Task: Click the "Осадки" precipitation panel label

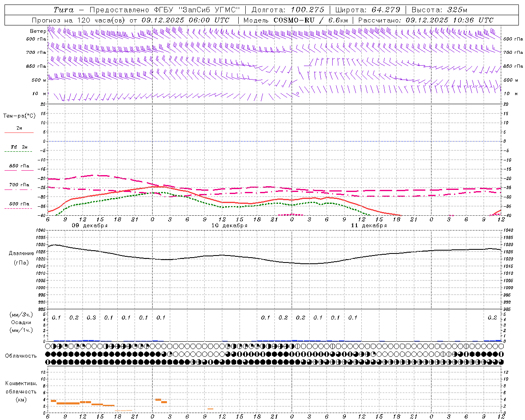Action: [x=21, y=322]
